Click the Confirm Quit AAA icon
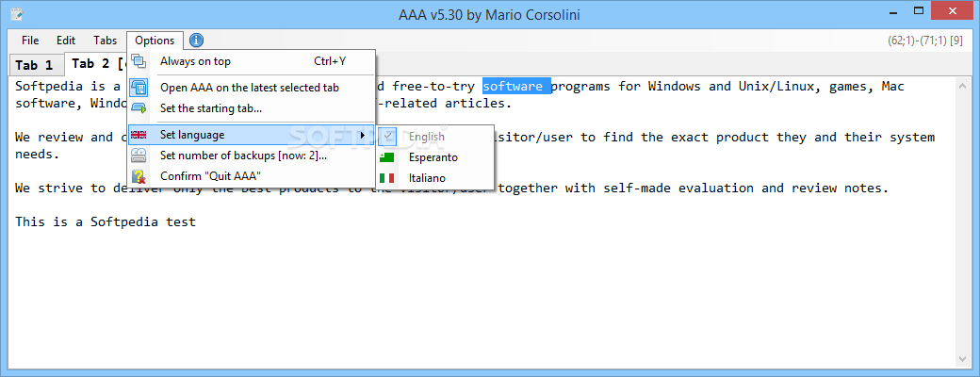Viewport: 980px width, 377px height. (139, 176)
